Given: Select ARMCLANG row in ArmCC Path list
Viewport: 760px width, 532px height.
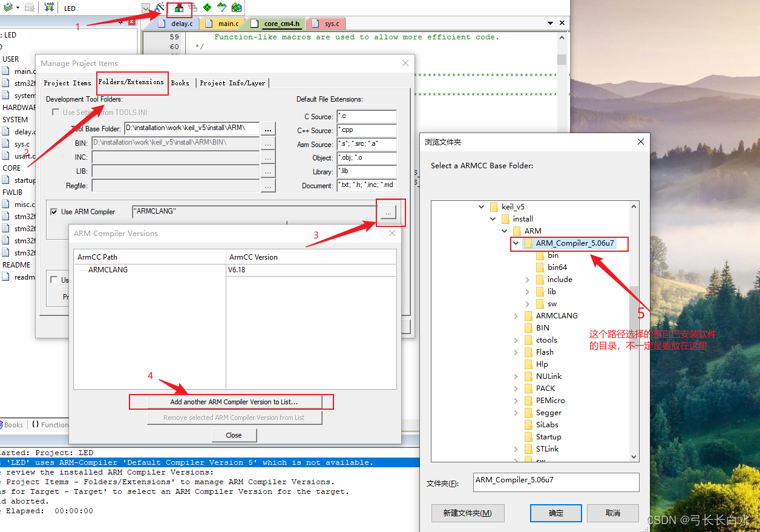Looking at the screenshot, I should [108, 270].
